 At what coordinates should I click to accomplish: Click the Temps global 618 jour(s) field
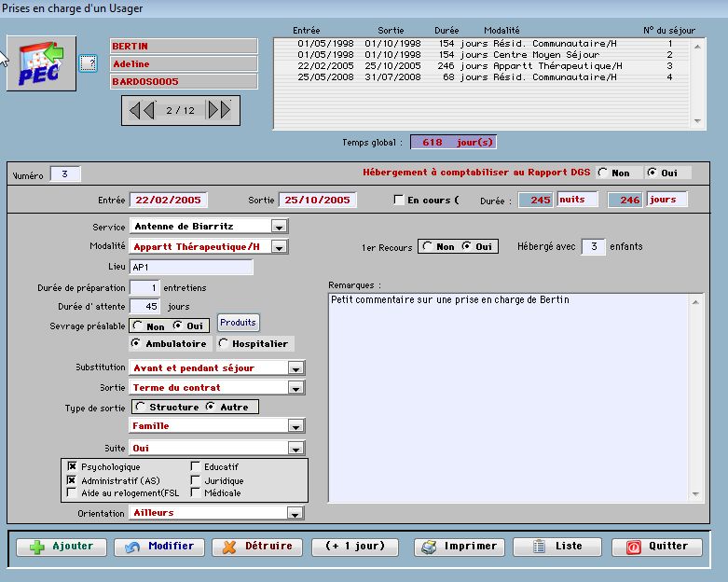click(453, 142)
